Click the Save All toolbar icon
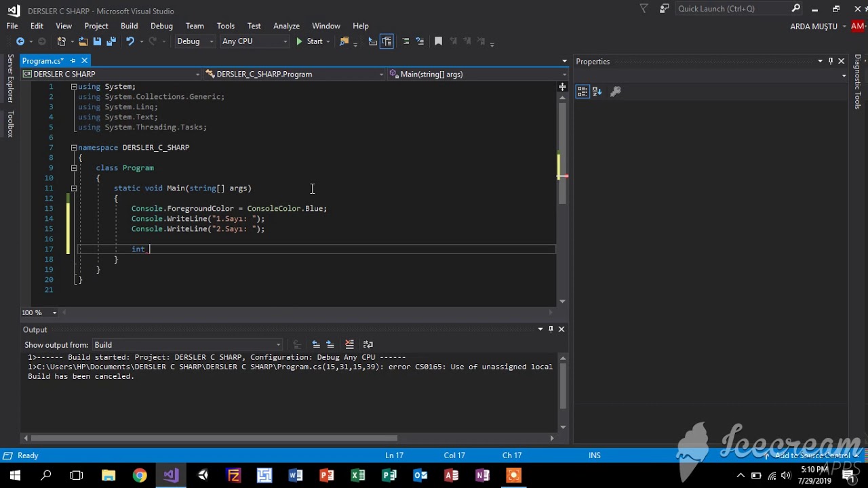868x488 pixels. click(x=110, y=41)
